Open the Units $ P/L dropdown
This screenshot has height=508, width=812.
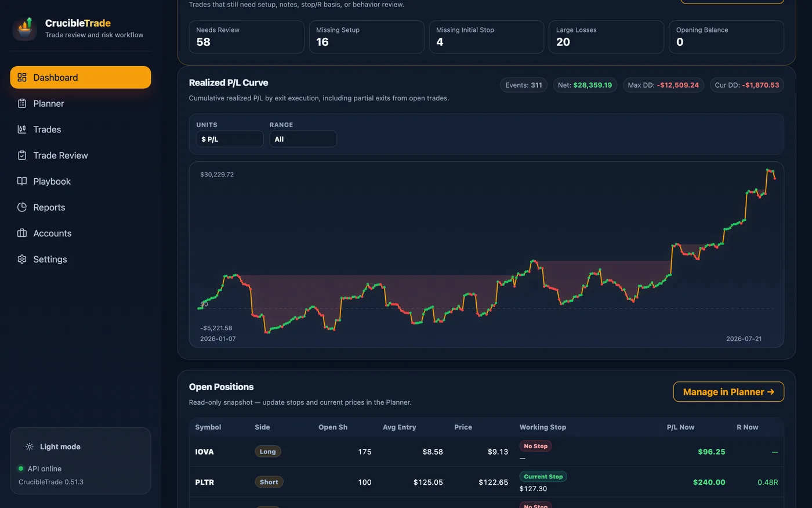pos(230,139)
